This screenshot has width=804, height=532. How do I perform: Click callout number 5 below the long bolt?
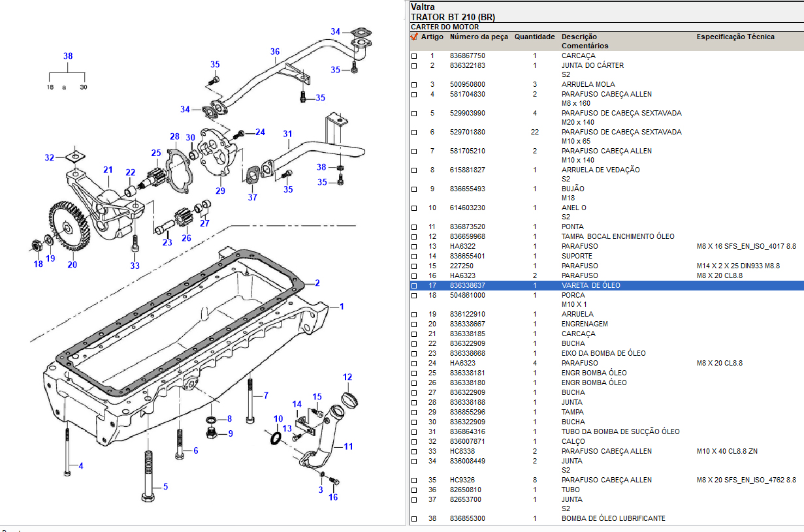[165, 486]
